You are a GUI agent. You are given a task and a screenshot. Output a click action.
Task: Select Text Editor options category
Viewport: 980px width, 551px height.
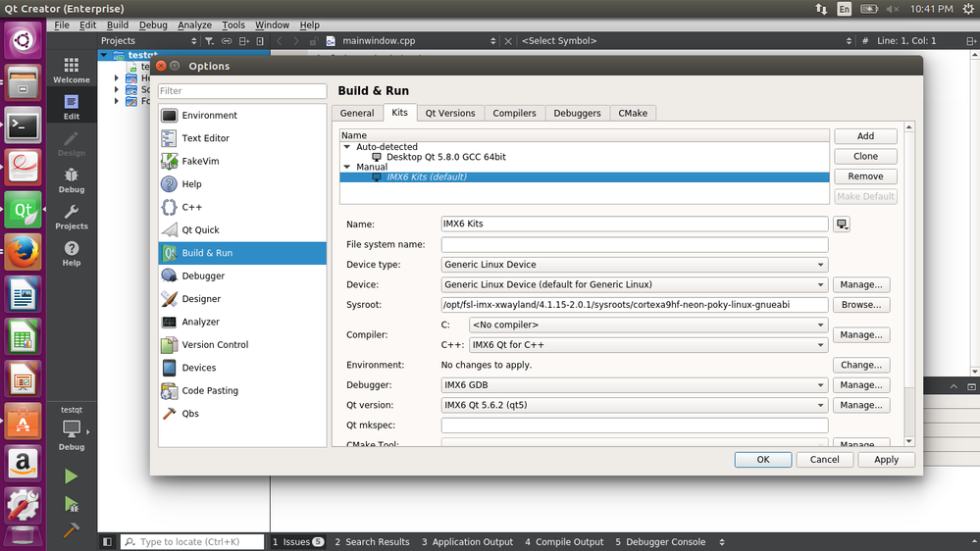[x=242, y=138]
